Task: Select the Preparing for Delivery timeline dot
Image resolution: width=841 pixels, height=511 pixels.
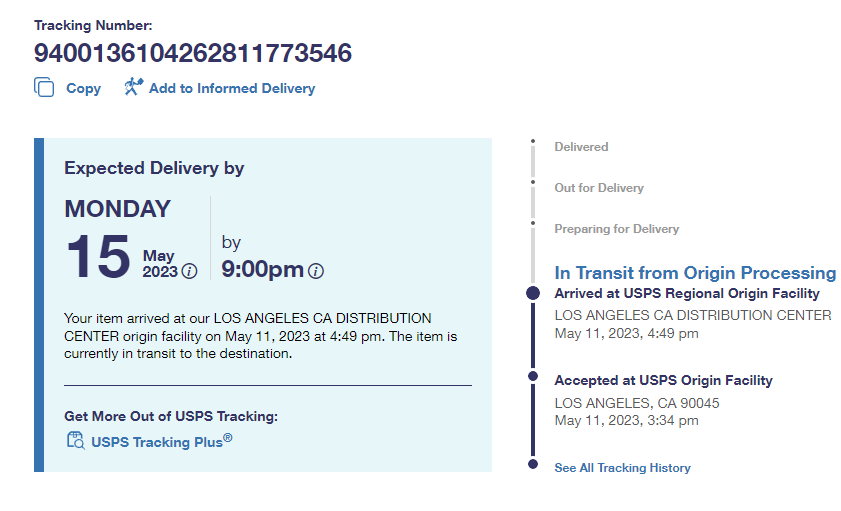Action: [533, 223]
